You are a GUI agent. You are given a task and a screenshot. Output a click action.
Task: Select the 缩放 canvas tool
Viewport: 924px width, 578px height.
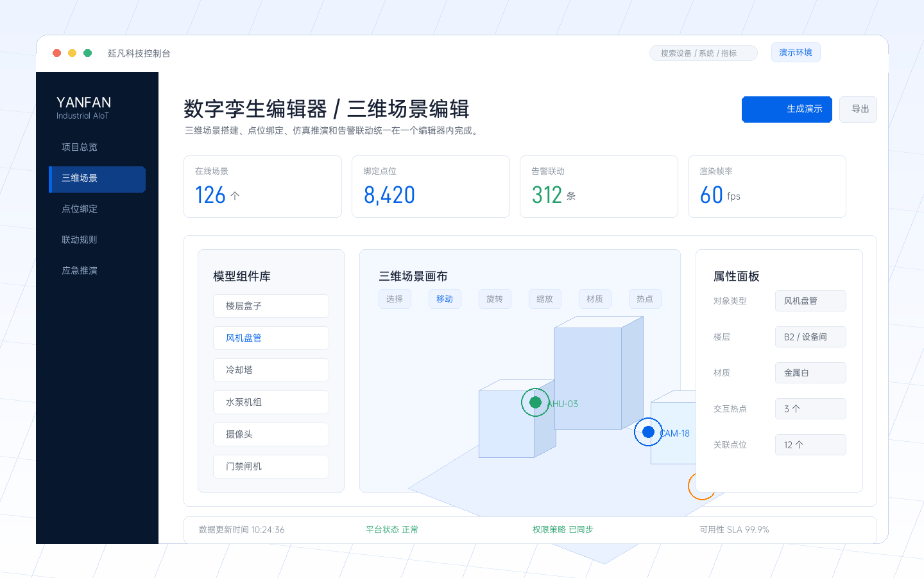tap(545, 299)
